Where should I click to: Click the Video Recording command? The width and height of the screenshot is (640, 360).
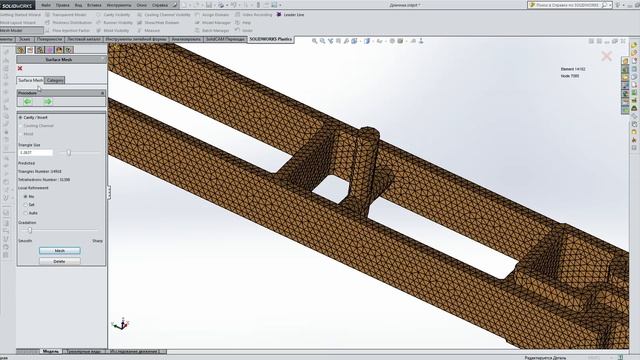253,14
